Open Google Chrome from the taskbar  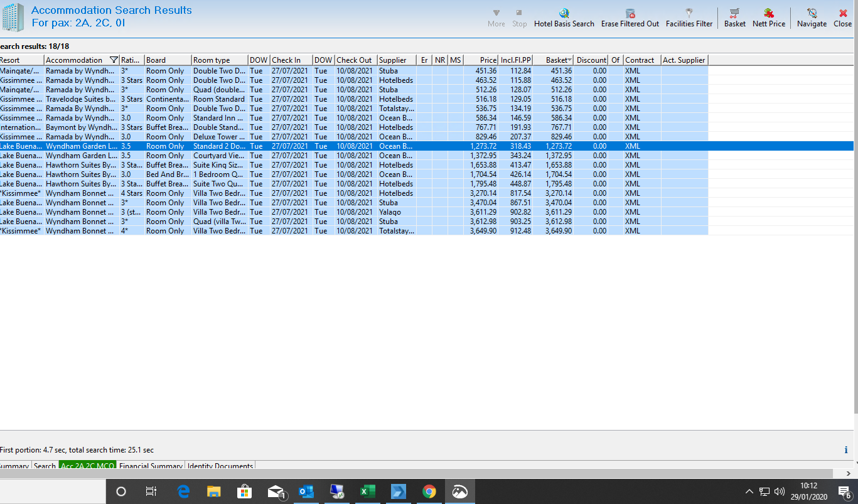429,491
